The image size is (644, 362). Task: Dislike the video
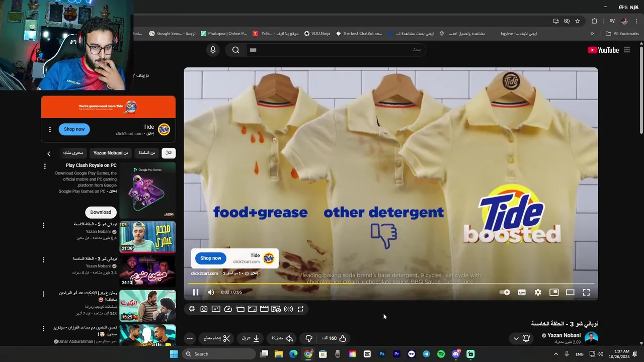(309, 338)
